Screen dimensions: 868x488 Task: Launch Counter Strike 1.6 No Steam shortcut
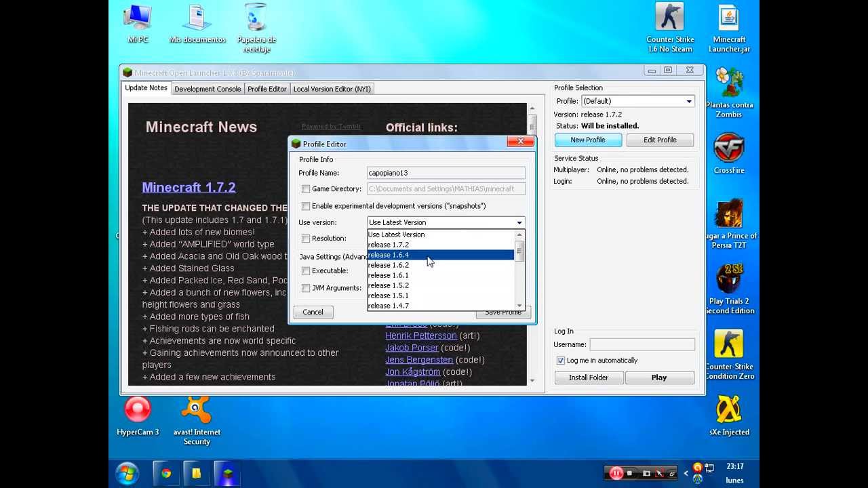(x=670, y=28)
